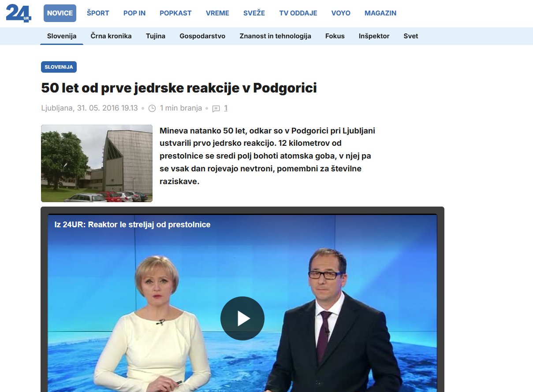Go to TV ODDAJE
The image size is (533, 392).
pos(298,13)
